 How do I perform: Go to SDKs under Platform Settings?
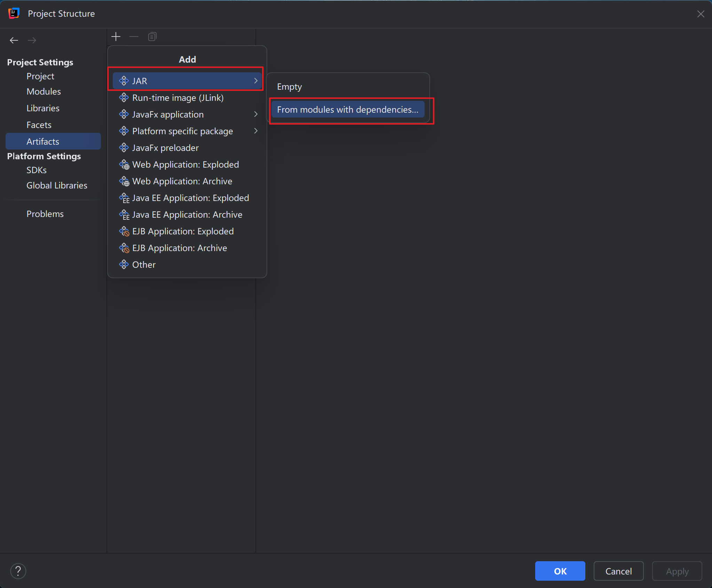point(37,170)
